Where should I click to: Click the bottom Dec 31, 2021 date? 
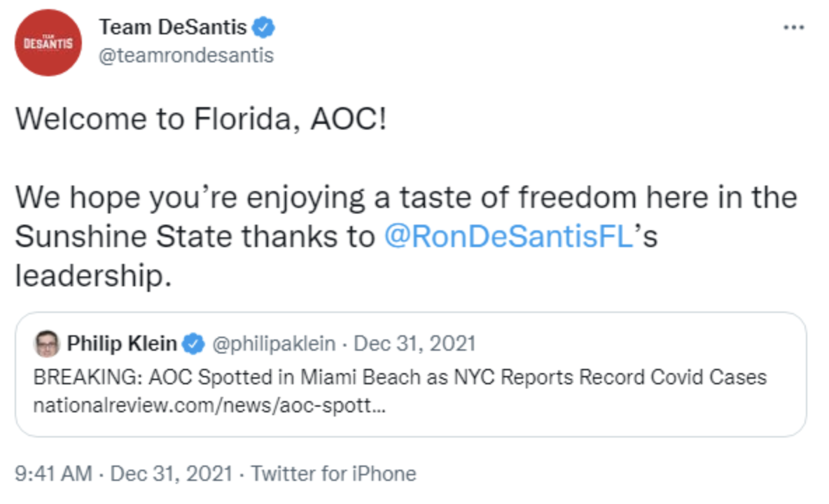point(172,474)
